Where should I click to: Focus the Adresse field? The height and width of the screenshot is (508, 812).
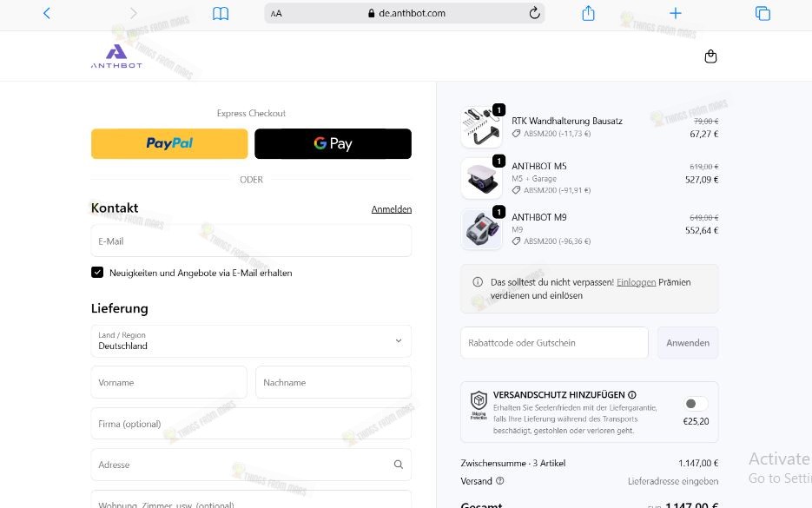pyautogui.click(x=251, y=465)
